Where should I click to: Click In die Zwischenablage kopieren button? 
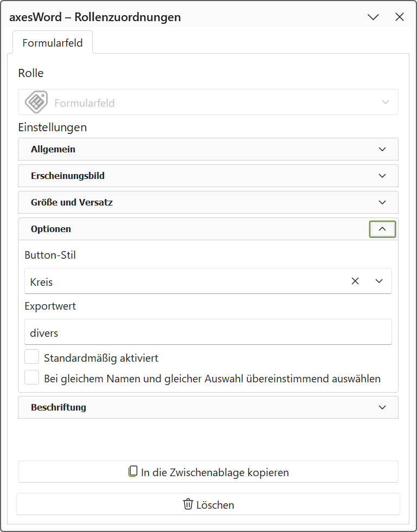208,472
